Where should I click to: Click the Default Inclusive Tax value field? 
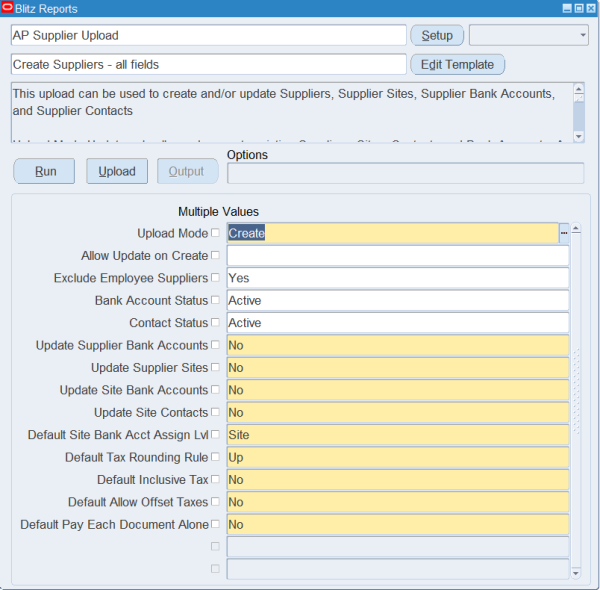coord(398,479)
